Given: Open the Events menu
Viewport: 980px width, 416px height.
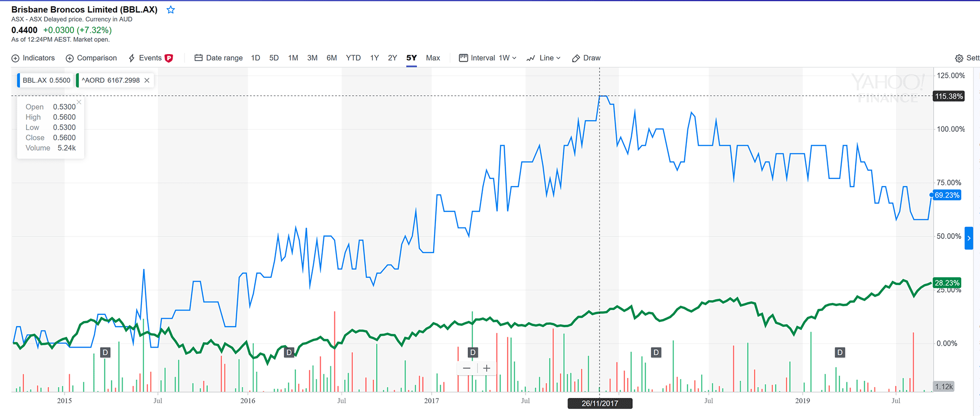Looking at the screenshot, I should [x=150, y=58].
